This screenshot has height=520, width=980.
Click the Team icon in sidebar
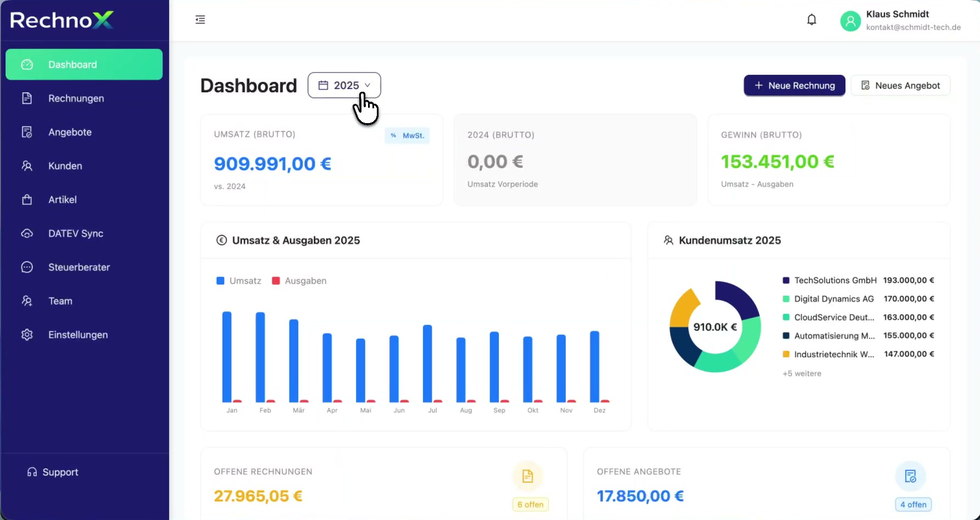click(27, 301)
